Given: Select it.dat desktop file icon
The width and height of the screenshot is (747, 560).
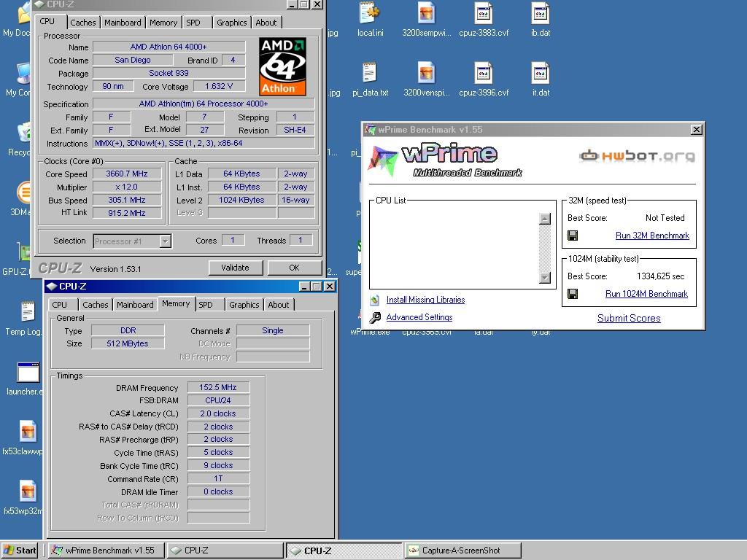Looking at the screenshot, I should pyautogui.click(x=541, y=73).
